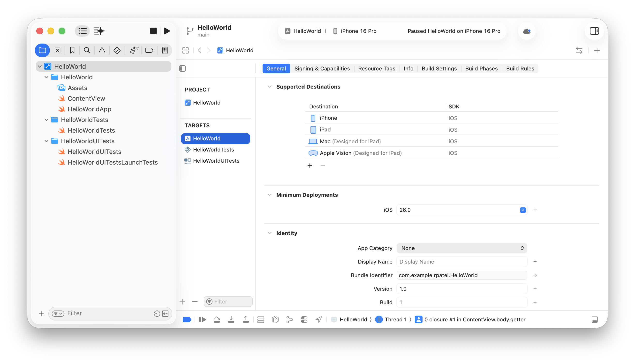Toggle the navigator list view button
This screenshot has height=364, width=635.
point(82,31)
